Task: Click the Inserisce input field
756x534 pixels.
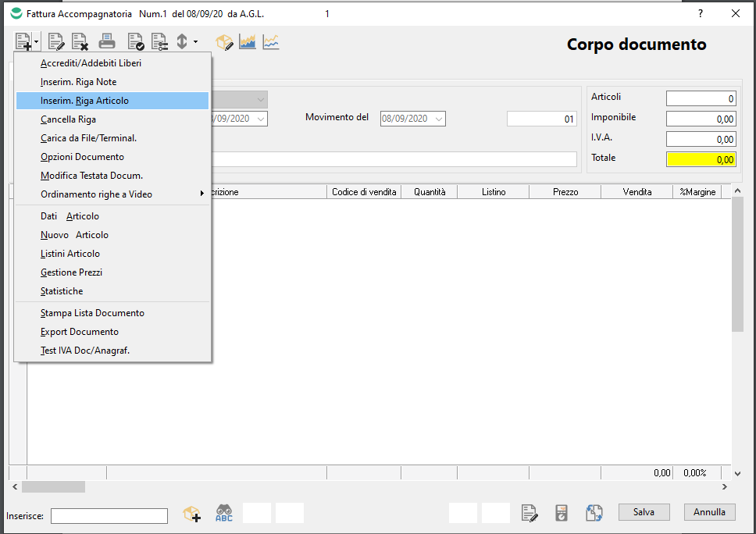Action: point(109,516)
